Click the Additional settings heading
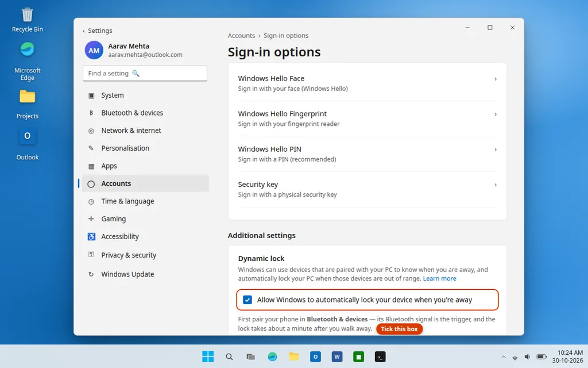The width and height of the screenshot is (588, 368). point(261,235)
